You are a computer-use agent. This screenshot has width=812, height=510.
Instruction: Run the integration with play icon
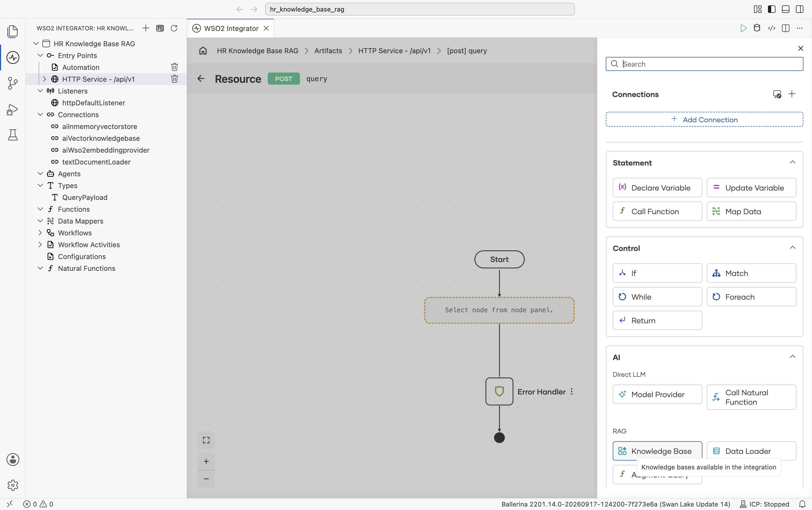click(x=743, y=28)
